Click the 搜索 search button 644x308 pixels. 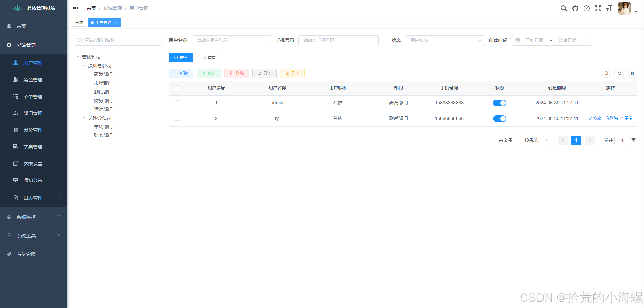click(181, 57)
